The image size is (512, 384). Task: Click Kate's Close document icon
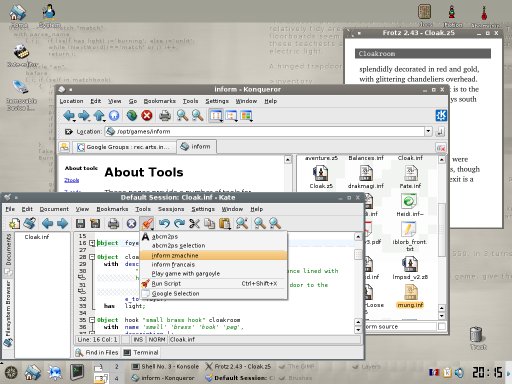[x=131, y=224]
